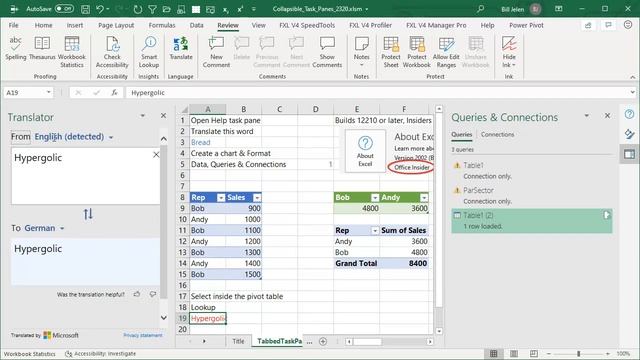Close the Queries & Connections pane
640x360 pixels.
607,116
